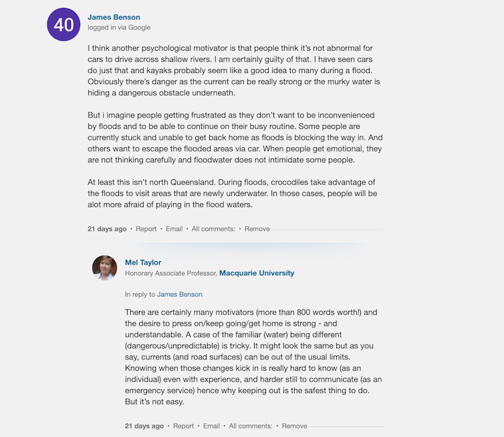The height and width of the screenshot is (437, 504).
Task: Click the '21 days ago' timestamp on James Benson's comment
Action: pos(107,229)
